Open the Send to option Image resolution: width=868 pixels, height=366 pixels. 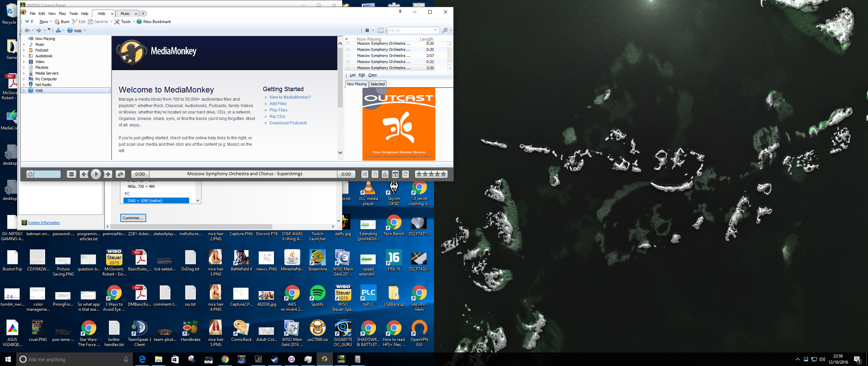click(x=98, y=21)
